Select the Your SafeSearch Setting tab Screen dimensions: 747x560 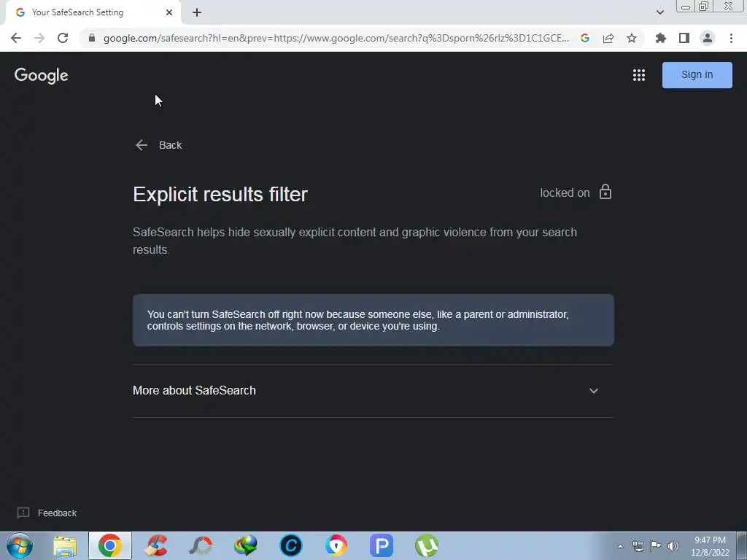[93, 12]
